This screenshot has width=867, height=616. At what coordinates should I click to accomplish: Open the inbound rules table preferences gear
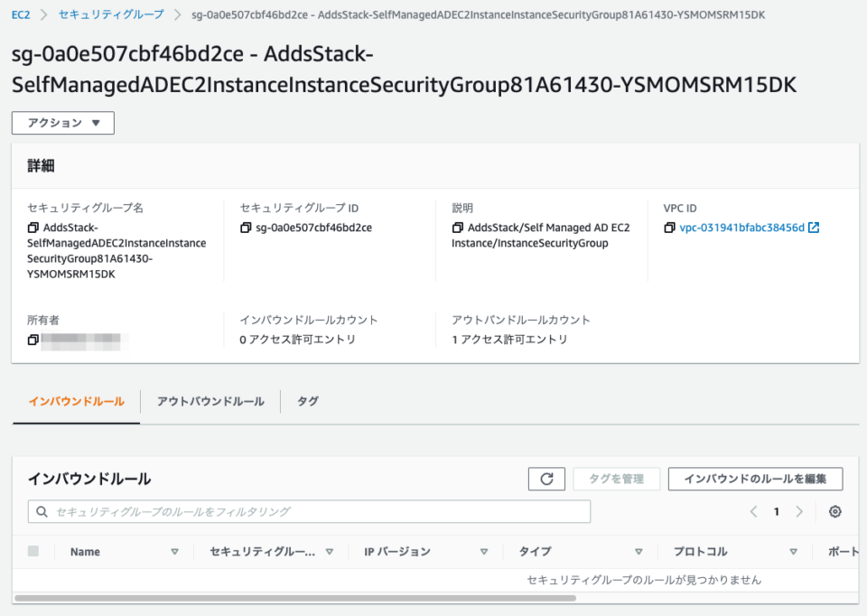[834, 511]
